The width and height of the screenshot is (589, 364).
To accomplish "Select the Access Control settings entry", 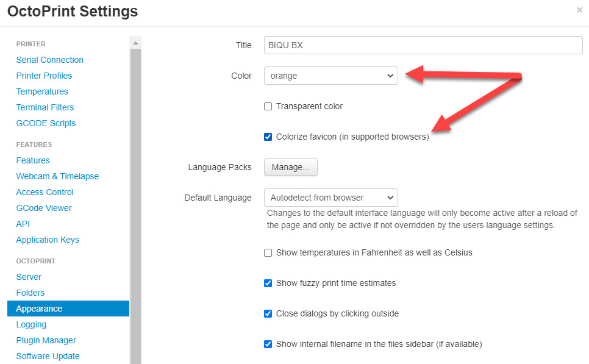I will click(x=45, y=192).
